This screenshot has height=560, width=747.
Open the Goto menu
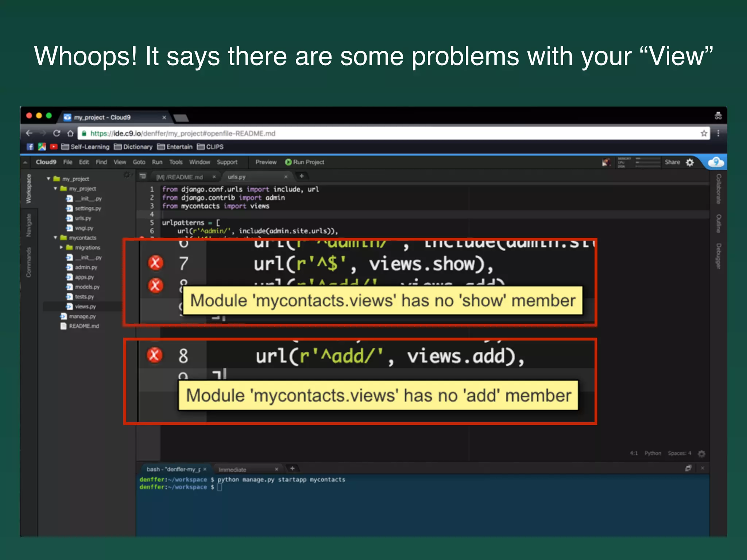(139, 162)
